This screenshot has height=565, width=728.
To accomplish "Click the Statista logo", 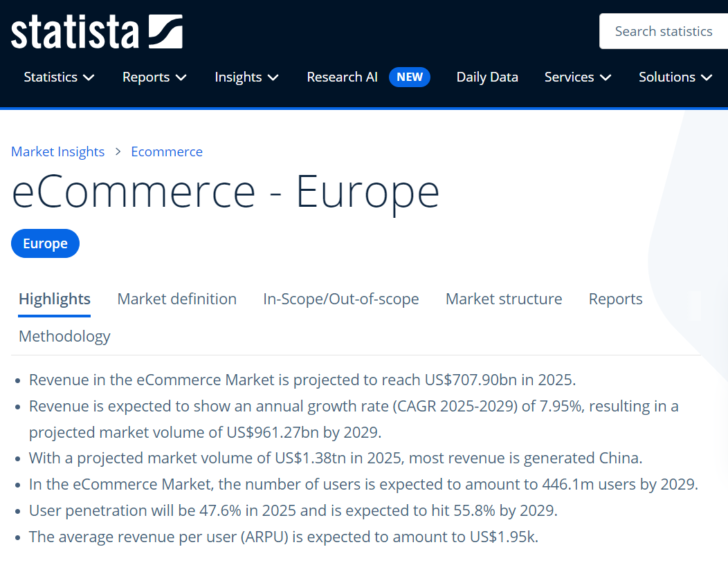I will tap(97, 32).
